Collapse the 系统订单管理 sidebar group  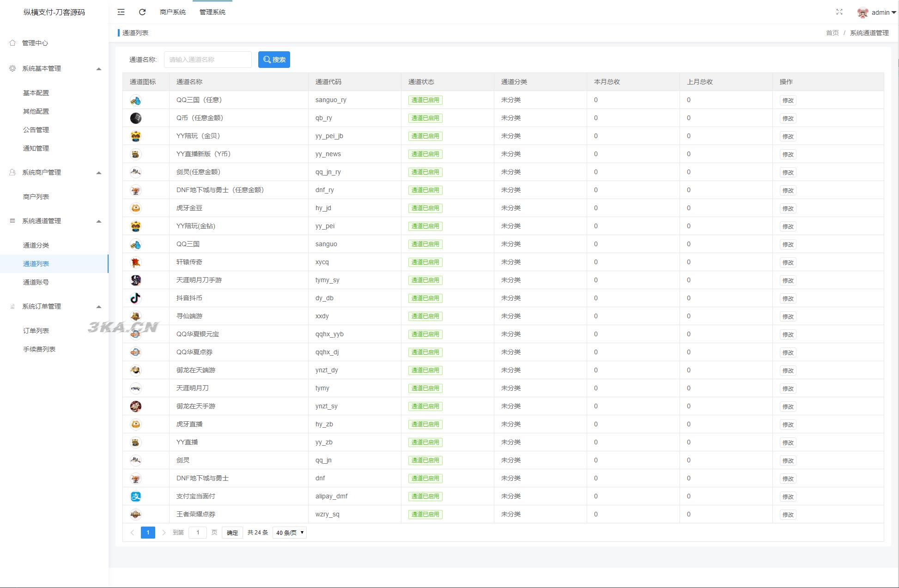coord(99,307)
